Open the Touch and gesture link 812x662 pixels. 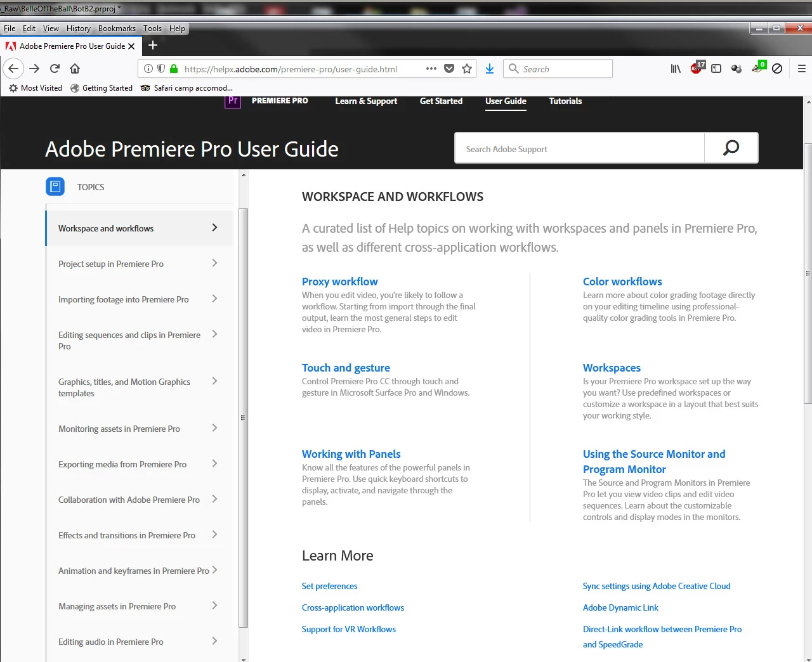[346, 368]
